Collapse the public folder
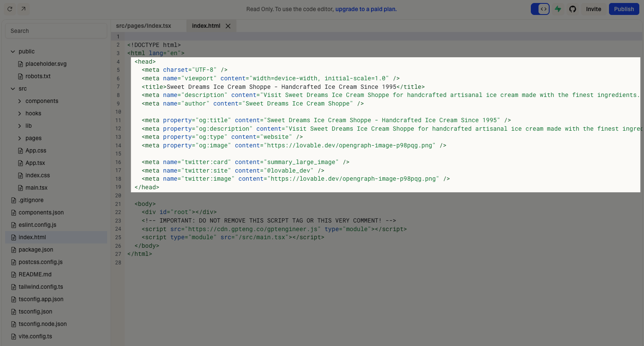Image resolution: width=644 pixels, height=346 pixels. 13,51
